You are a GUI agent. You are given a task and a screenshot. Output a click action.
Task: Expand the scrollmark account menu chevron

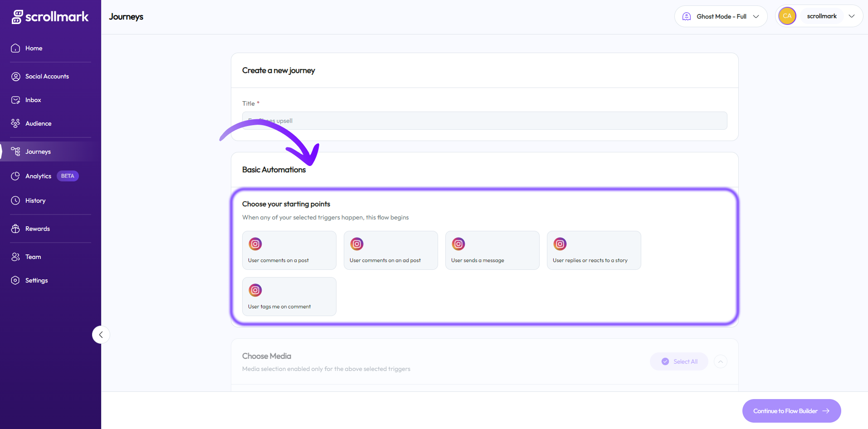pyautogui.click(x=851, y=16)
